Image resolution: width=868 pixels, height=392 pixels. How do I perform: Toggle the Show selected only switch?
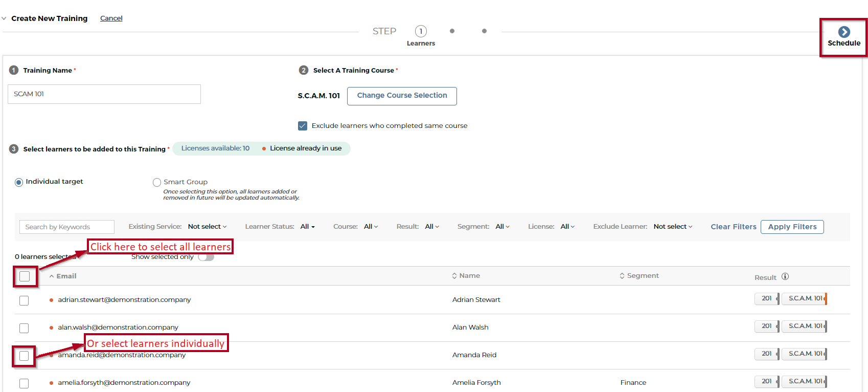pos(206,257)
